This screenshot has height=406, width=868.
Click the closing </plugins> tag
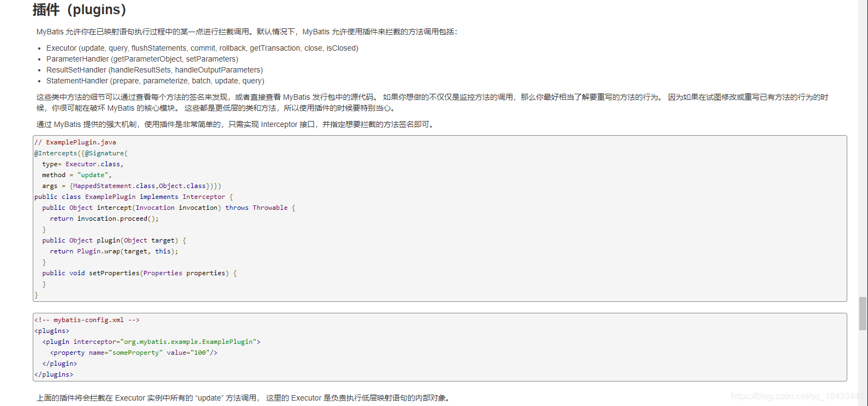pos(53,374)
